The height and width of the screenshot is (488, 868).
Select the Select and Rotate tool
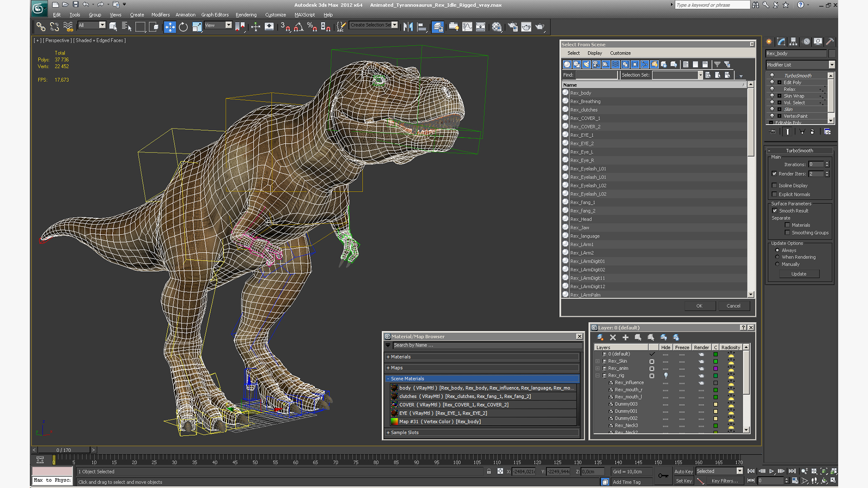[x=183, y=27]
